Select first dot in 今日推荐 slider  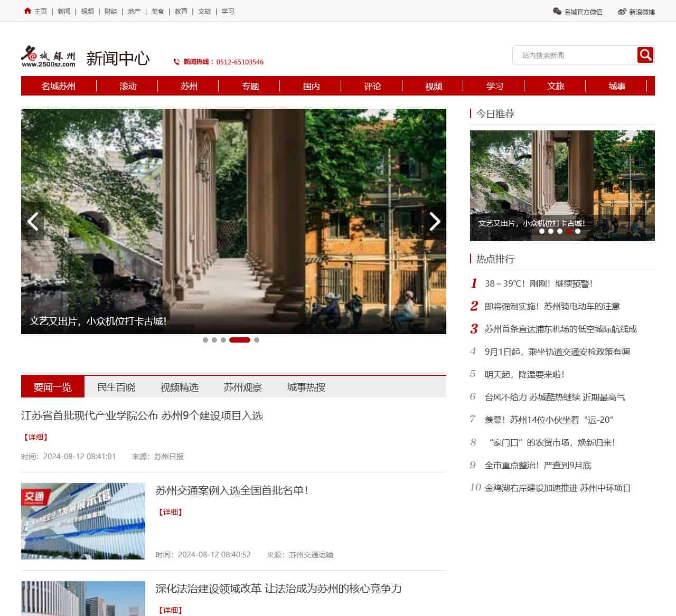[x=542, y=231]
